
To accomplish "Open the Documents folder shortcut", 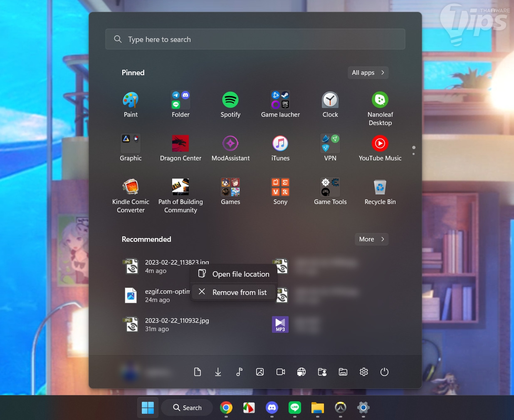I will pos(198,372).
